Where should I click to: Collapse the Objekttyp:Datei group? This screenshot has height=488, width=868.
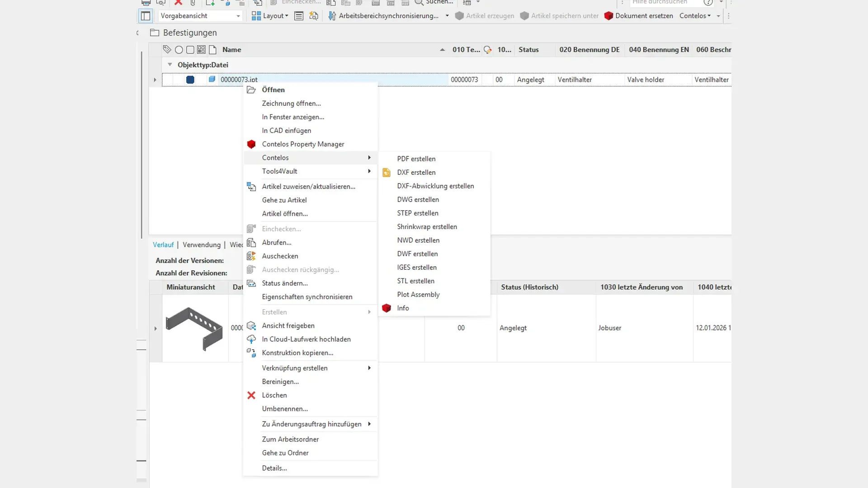coord(170,65)
